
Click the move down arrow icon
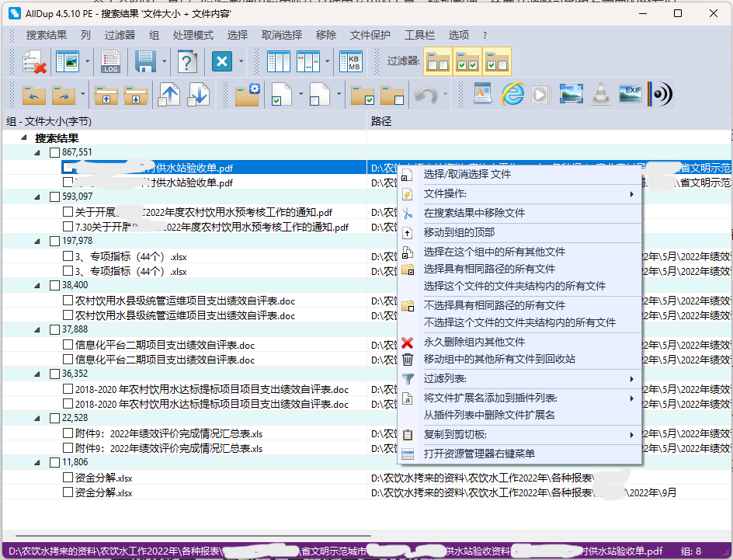point(199,95)
